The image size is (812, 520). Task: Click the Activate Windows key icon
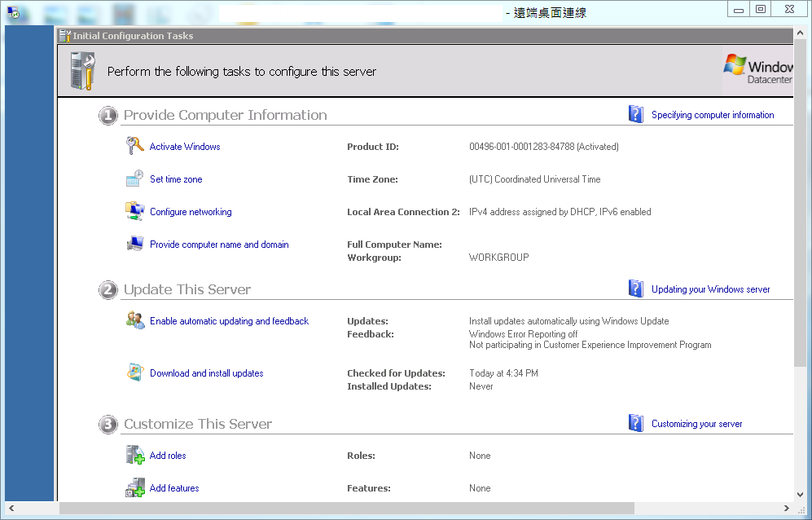click(x=134, y=146)
